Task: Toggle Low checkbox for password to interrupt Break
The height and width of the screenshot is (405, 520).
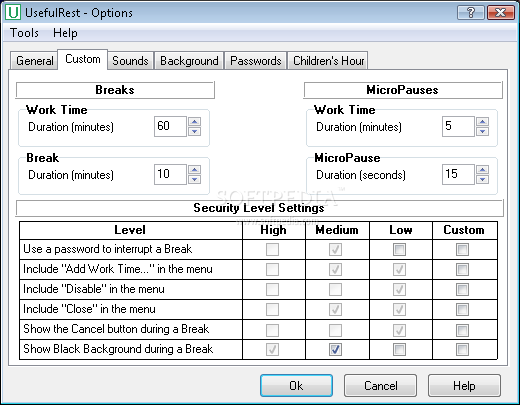Action: tap(399, 249)
